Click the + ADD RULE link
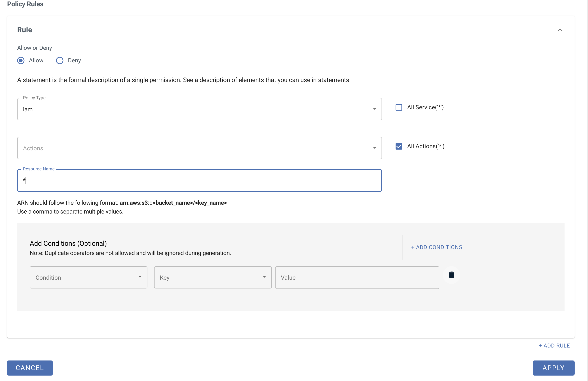Screen dimensions: 588x381 [x=554, y=345]
